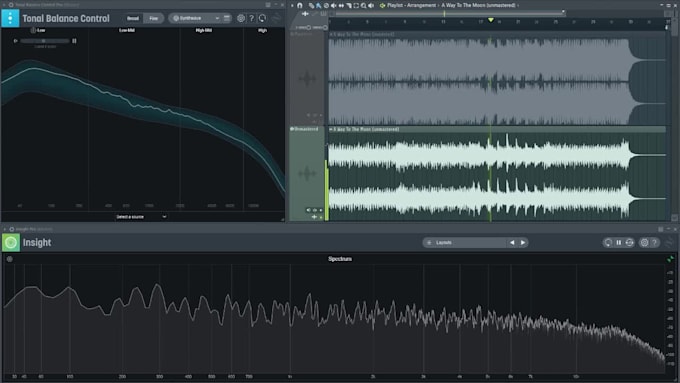Open the target curve list menu icon

227,18
